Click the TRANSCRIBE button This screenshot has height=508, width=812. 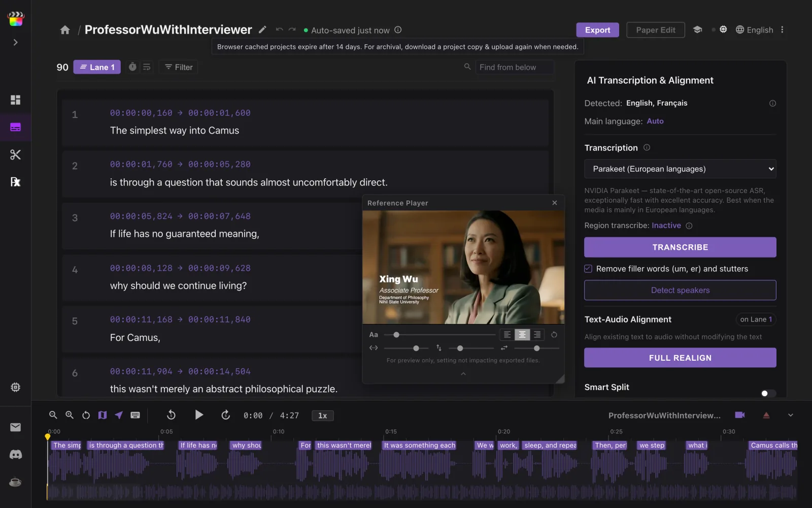(680, 247)
